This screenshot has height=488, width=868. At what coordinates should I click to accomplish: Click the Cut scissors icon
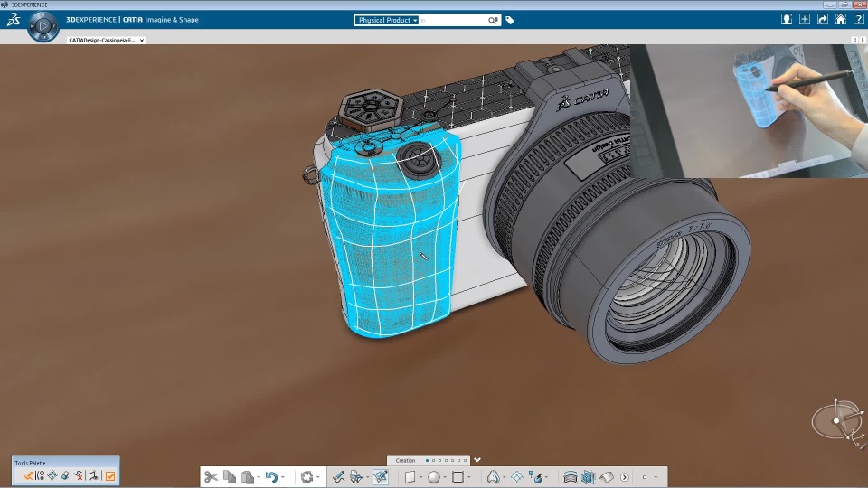[212, 477]
